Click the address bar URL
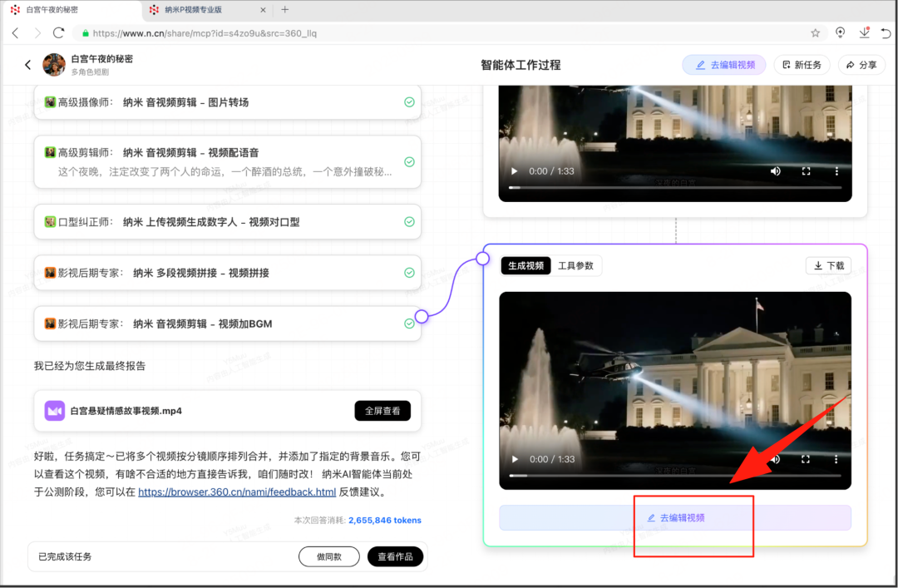This screenshot has width=898, height=588. click(x=205, y=33)
